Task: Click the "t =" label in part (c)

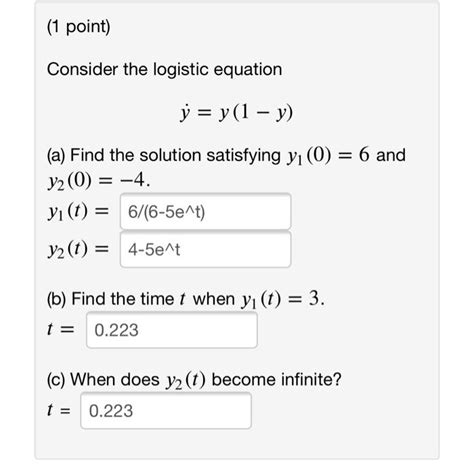Action: coord(59,410)
